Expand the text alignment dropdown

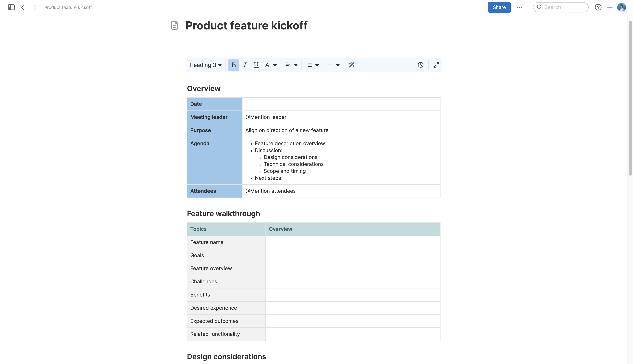tap(296, 65)
